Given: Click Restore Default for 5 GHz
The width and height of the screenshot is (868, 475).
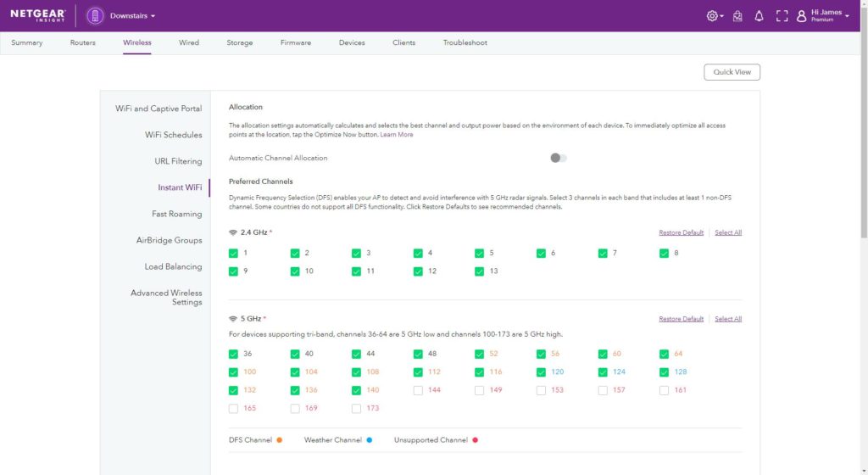Looking at the screenshot, I should click(681, 319).
